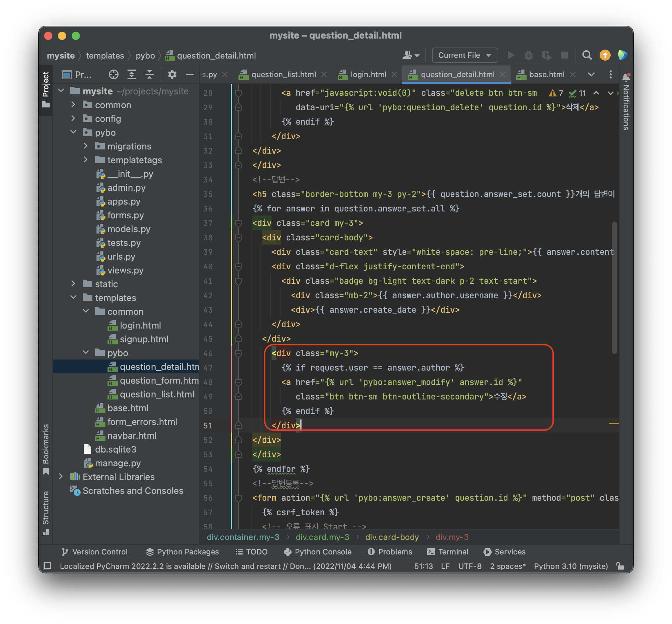Click the Select Opened File crosshair icon
The image size is (672, 624).
coord(113,74)
